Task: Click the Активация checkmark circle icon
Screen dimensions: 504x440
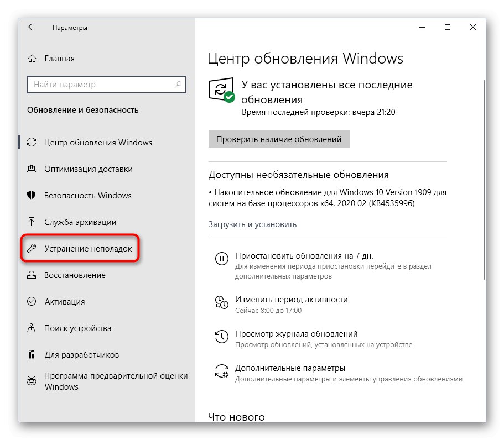Action: point(32,302)
